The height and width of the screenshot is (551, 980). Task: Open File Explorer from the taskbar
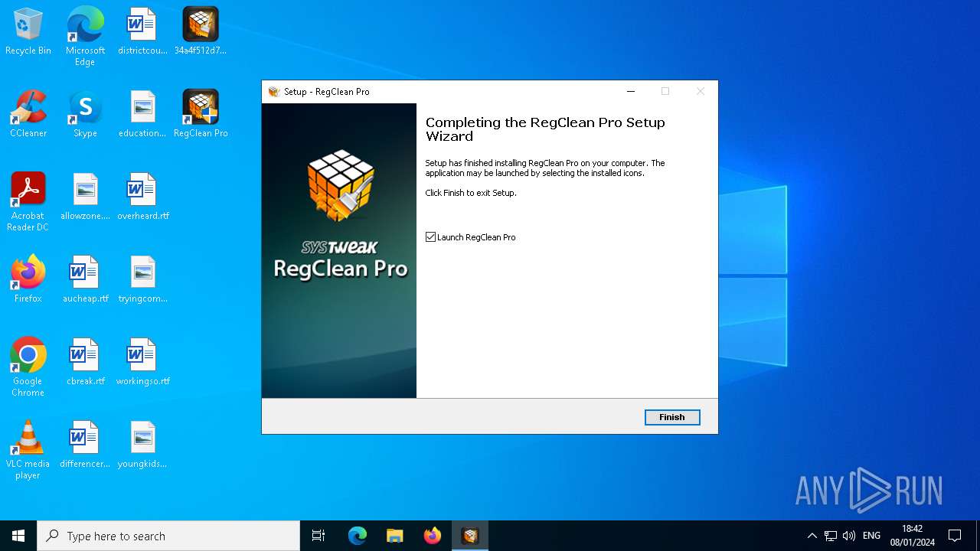pyautogui.click(x=395, y=536)
